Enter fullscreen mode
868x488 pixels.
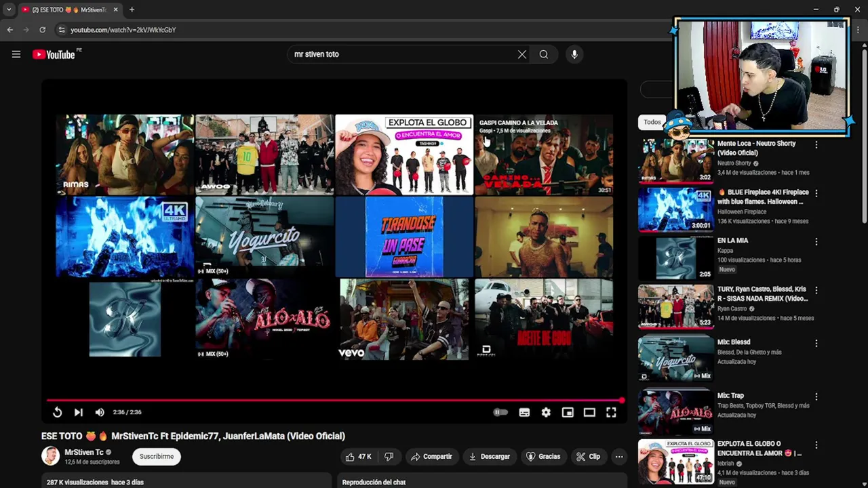(x=611, y=412)
